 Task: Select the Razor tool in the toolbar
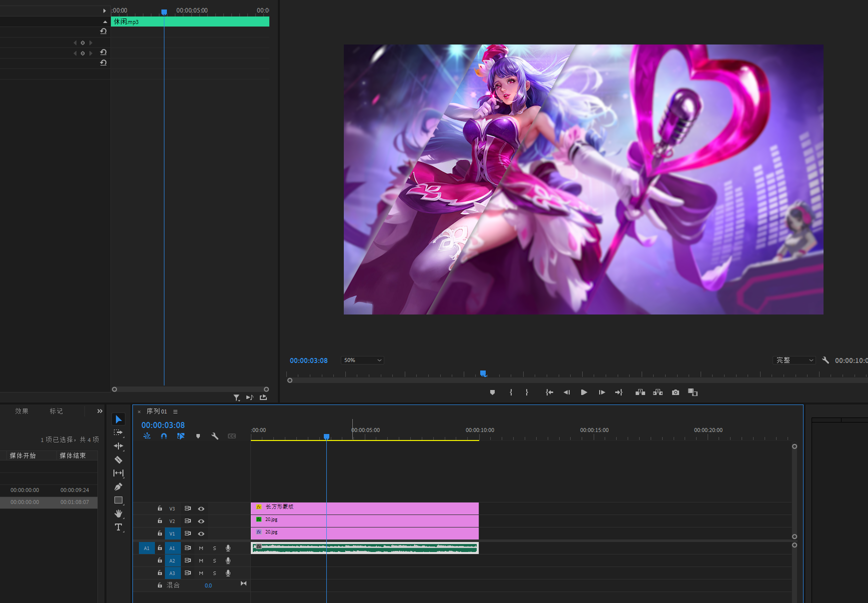point(118,459)
